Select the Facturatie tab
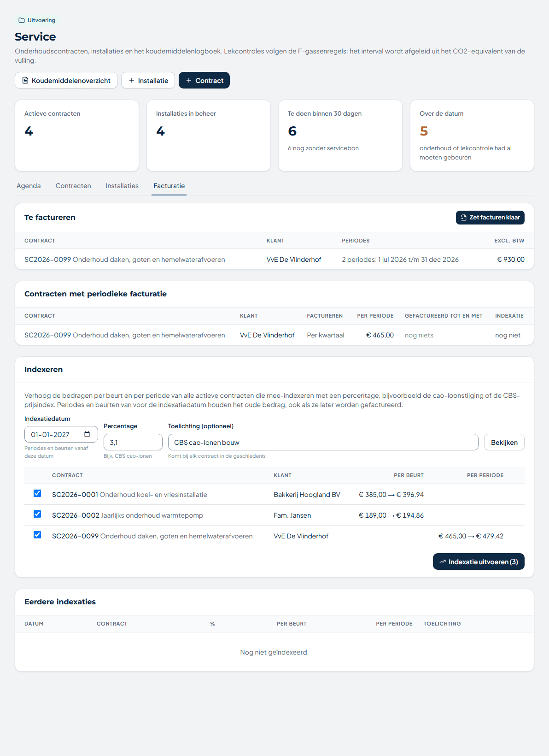549x756 pixels. tap(169, 186)
